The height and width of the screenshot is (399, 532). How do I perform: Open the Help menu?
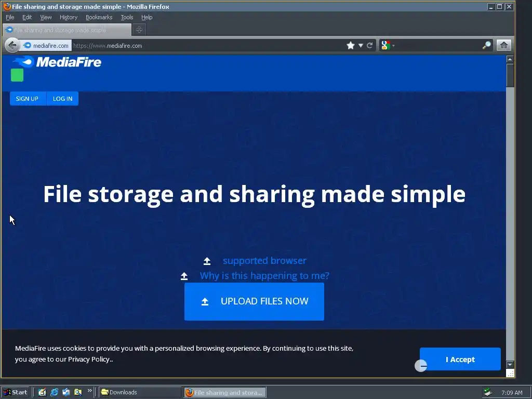click(147, 17)
